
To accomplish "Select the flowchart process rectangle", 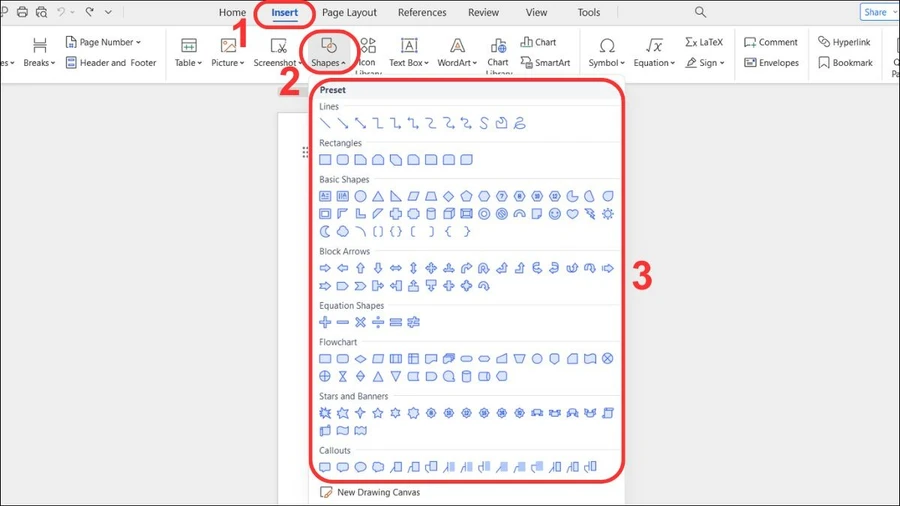I will point(325,359).
